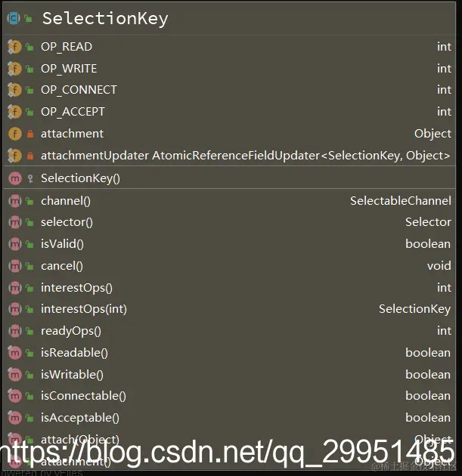
Task: Click the int type of OP_ACCEPT
Action: [x=444, y=112]
